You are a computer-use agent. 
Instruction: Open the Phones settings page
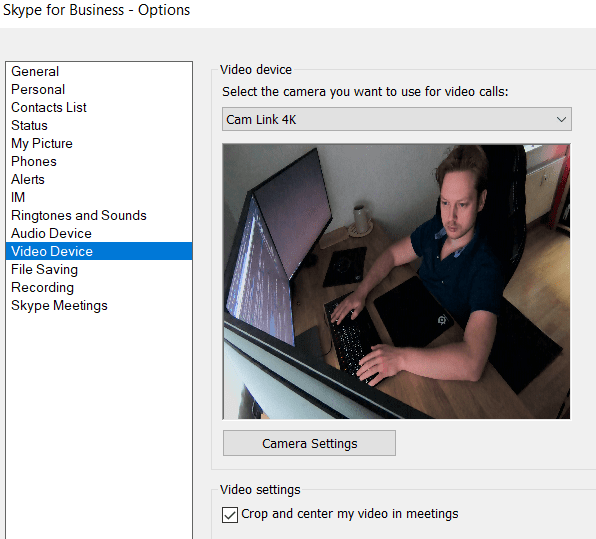[34, 161]
